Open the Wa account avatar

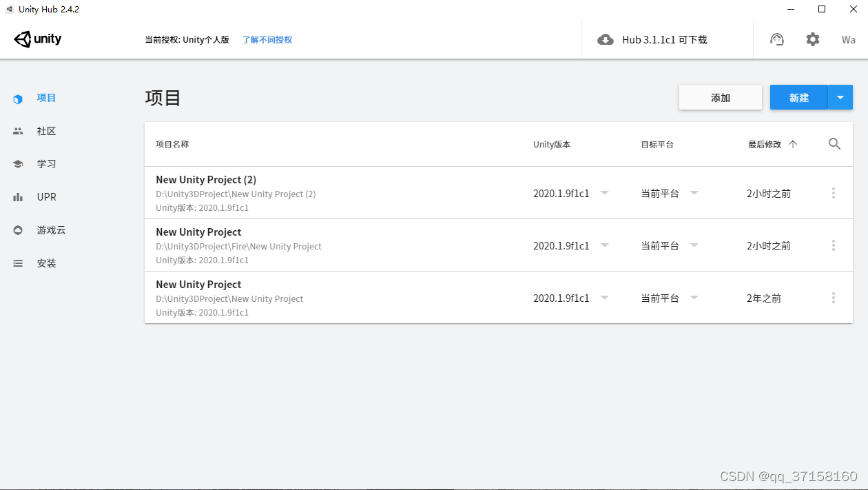[x=849, y=40]
